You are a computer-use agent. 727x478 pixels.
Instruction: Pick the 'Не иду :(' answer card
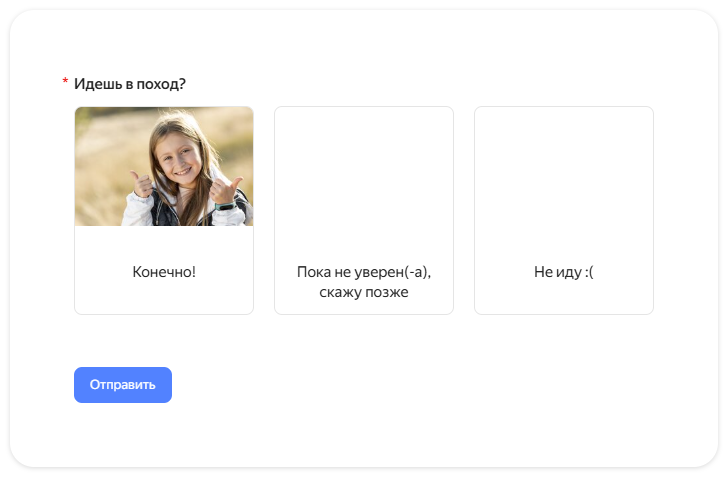(x=563, y=210)
